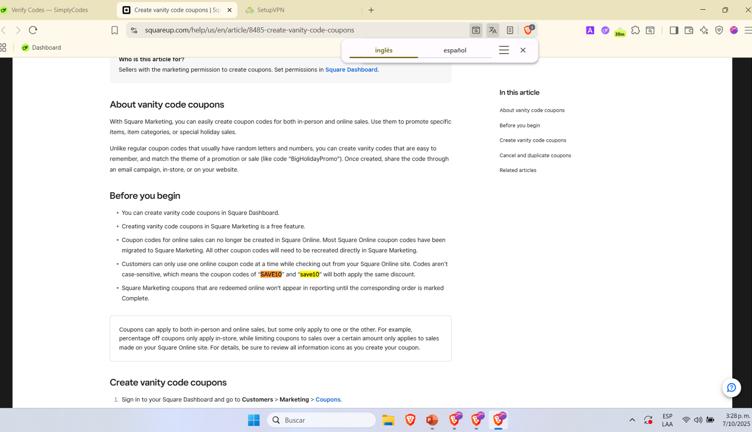The height and width of the screenshot is (432, 752).
Task: Jump to 'Create vanity code coupons' sidebar link
Action: click(532, 140)
